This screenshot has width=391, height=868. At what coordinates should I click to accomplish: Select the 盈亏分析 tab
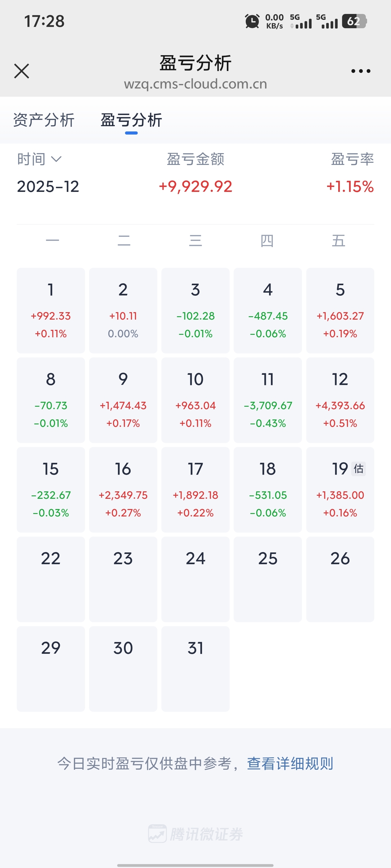pyautogui.click(x=131, y=120)
